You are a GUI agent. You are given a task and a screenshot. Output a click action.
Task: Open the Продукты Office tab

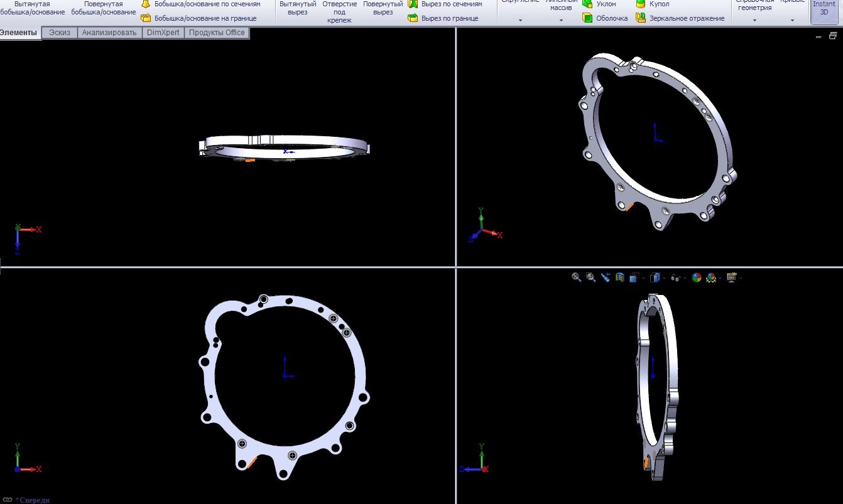217,33
